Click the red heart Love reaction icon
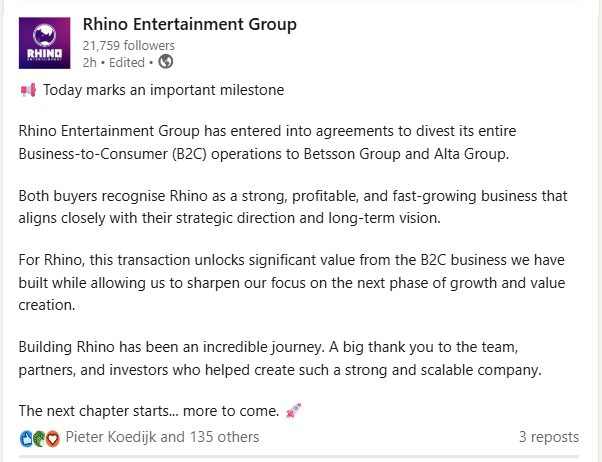602x462 pixels. (53, 437)
